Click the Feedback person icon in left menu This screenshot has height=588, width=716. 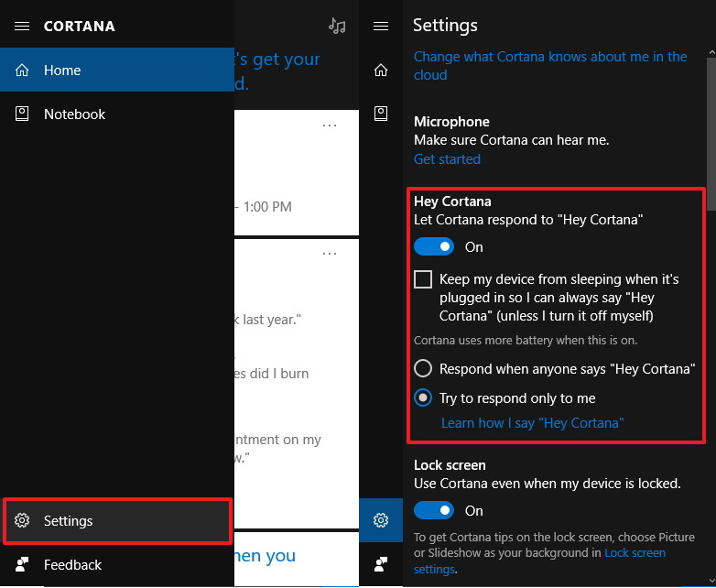[22, 565]
